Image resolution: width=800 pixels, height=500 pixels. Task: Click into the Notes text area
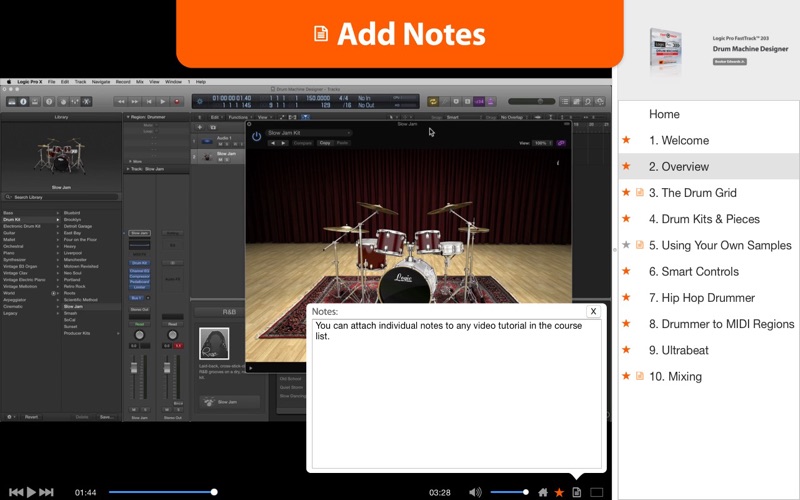457,394
